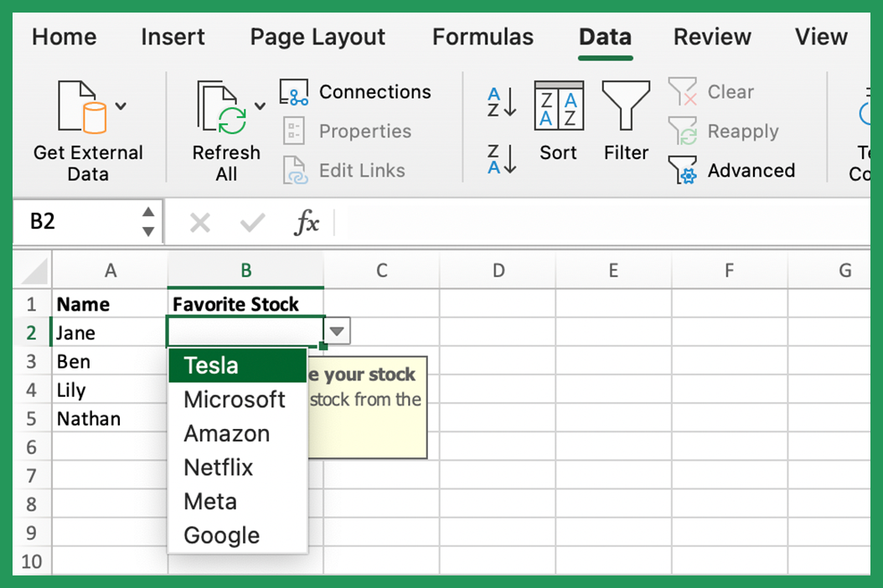This screenshot has height=588, width=883.
Task: Click the Clear label in the ribbon
Action: pos(731,92)
